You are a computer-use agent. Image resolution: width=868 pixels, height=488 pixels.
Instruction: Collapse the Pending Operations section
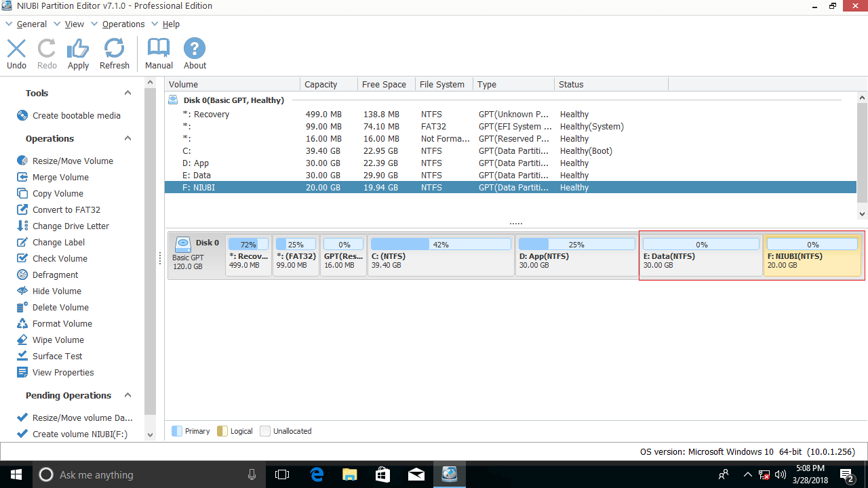(x=127, y=395)
